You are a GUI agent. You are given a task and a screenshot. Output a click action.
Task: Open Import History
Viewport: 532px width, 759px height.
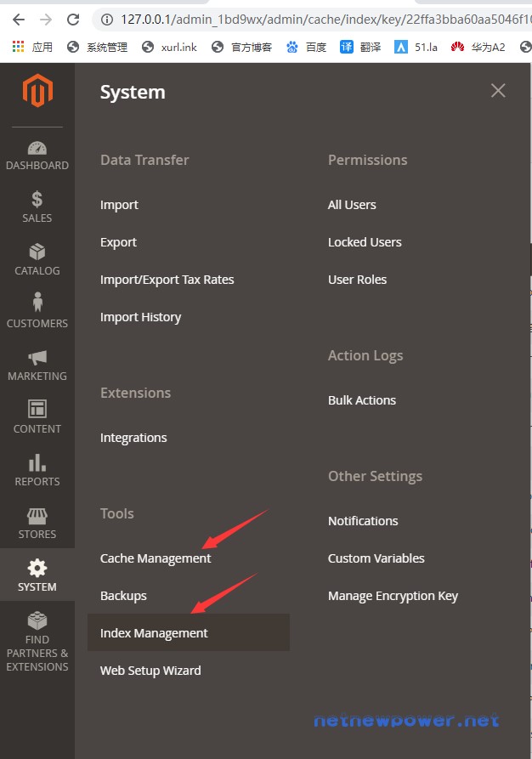click(x=140, y=317)
